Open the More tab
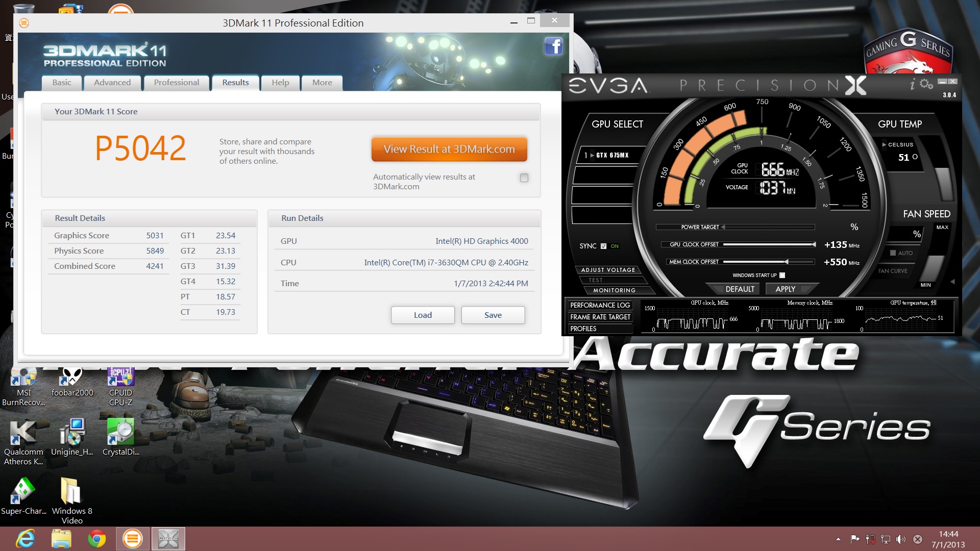 tap(322, 83)
